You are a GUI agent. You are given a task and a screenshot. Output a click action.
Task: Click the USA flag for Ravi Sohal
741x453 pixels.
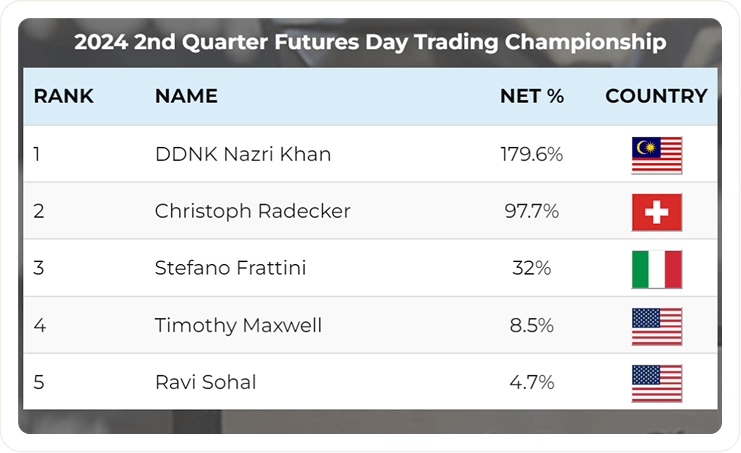pos(656,383)
